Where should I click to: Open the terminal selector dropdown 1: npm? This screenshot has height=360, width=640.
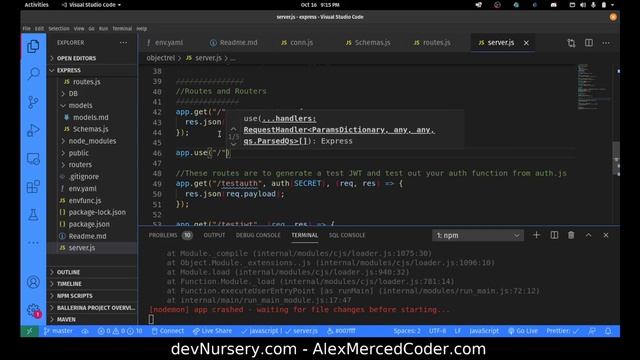(478, 236)
